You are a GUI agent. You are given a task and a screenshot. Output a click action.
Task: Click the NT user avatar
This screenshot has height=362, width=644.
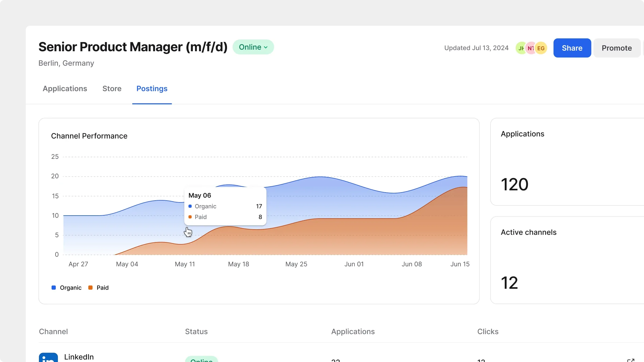pyautogui.click(x=530, y=48)
